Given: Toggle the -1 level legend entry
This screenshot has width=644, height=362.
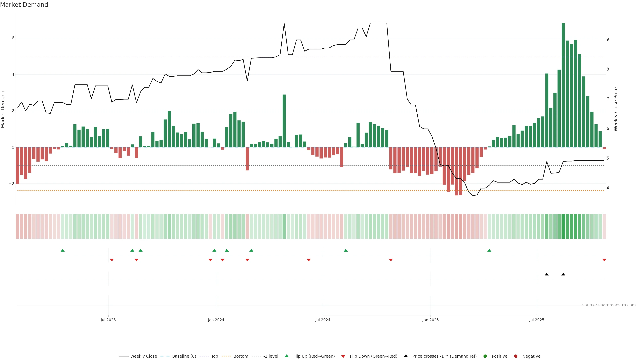Looking at the screenshot, I should 271,356.
